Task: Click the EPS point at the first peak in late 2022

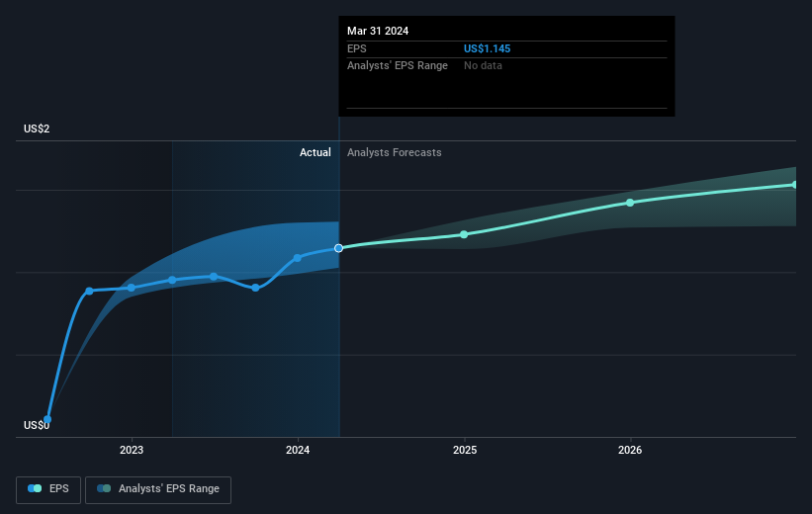Action: (89, 291)
